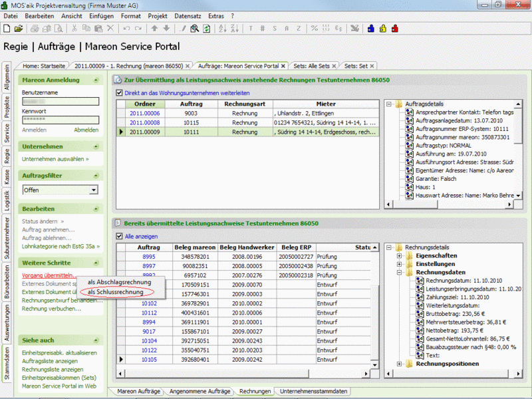Click the Move up arrow icon
The image size is (532, 399).
(154, 29)
